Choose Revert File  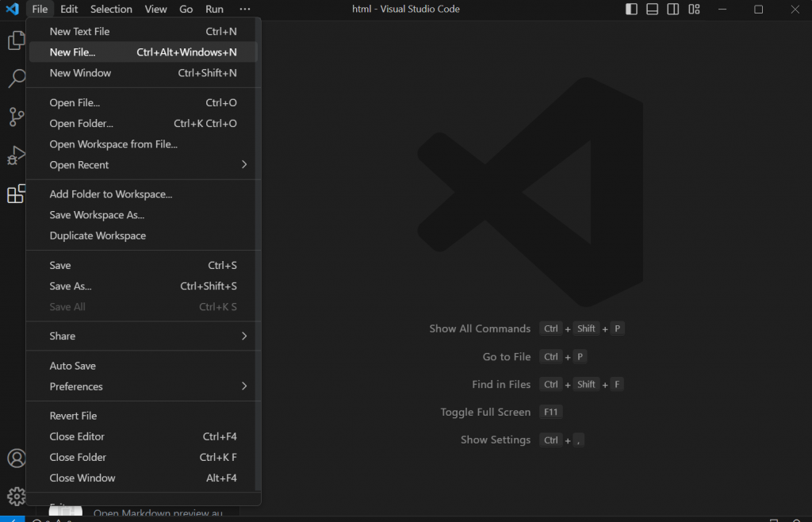pyautogui.click(x=144, y=416)
